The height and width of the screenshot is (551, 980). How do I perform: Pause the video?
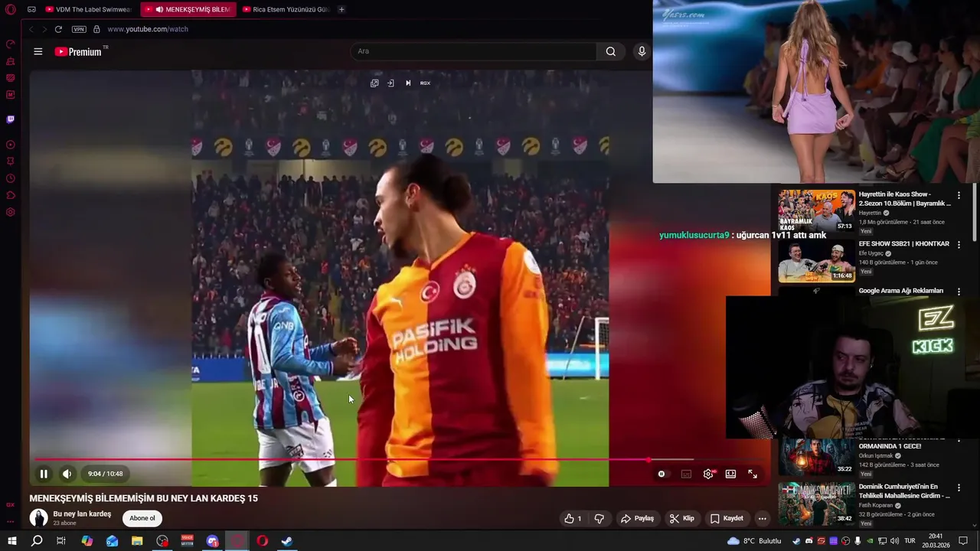tap(44, 474)
